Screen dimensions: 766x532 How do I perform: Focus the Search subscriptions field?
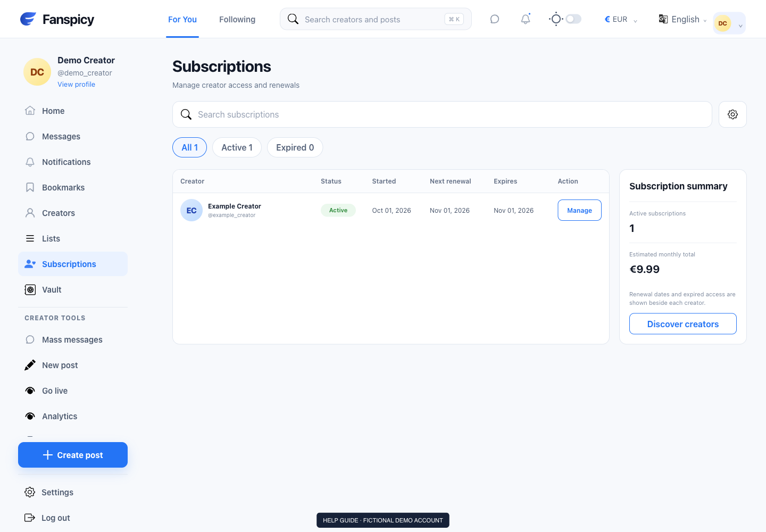[442, 114]
